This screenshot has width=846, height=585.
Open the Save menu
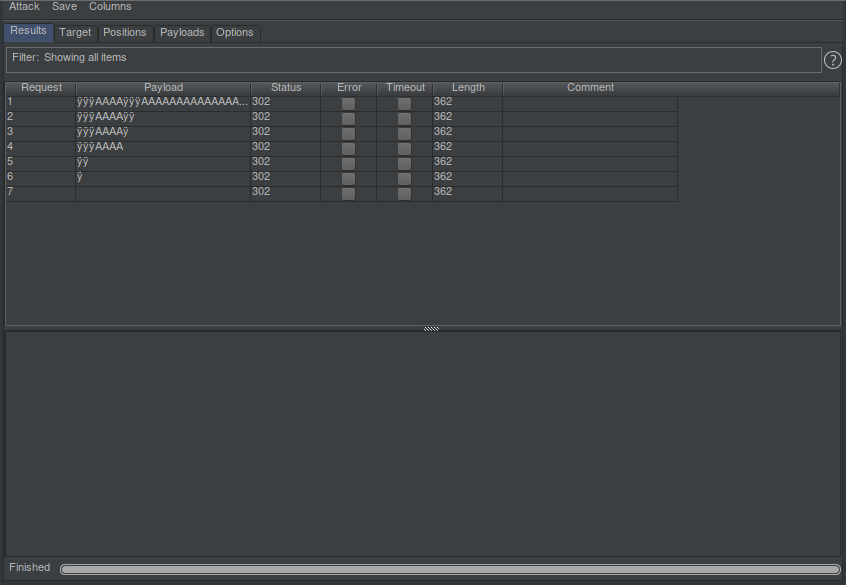(x=64, y=7)
